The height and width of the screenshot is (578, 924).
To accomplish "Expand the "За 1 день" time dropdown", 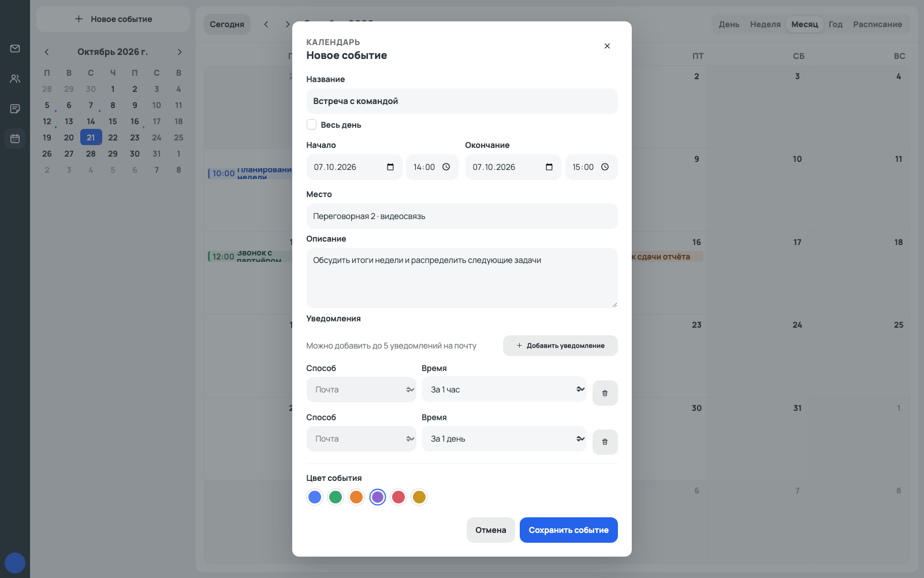I will (x=504, y=439).
